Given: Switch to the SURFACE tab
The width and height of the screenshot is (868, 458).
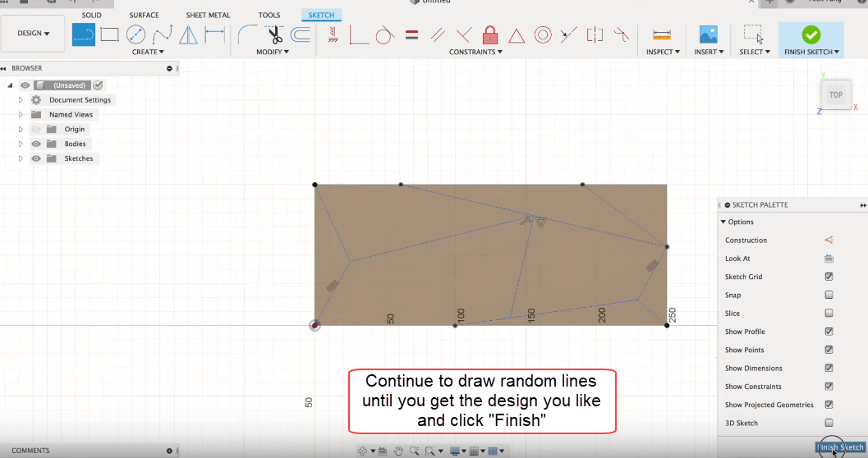Looking at the screenshot, I should [144, 15].
